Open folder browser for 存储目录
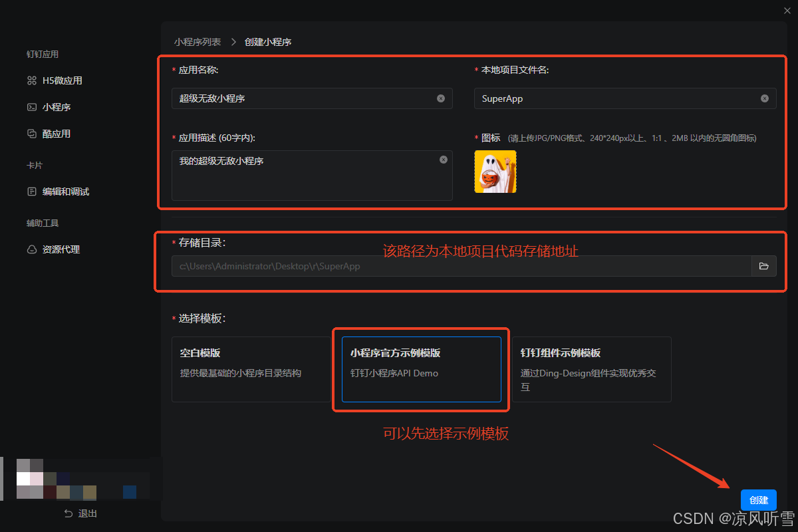The height and width of the screenshot is (532, 798). [x=764, y=266]
